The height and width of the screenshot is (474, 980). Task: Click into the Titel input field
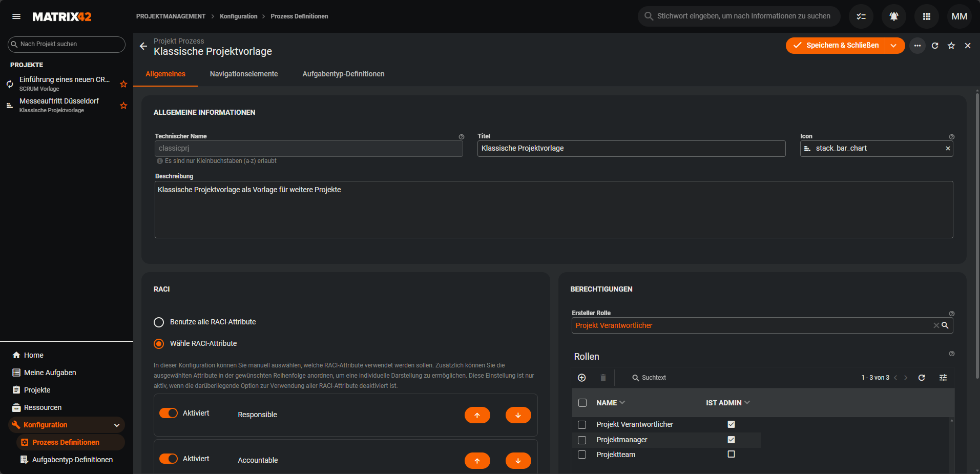click(631, 149)
